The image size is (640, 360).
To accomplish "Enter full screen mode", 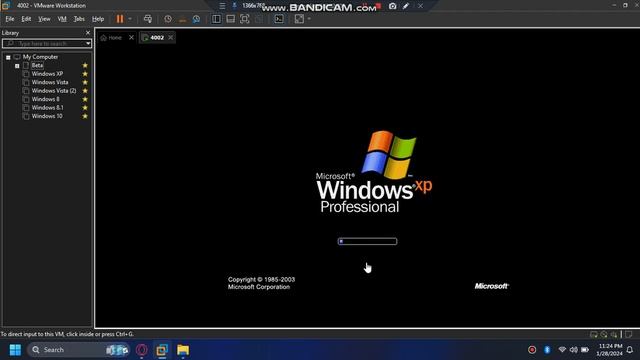I will [244, 19].
